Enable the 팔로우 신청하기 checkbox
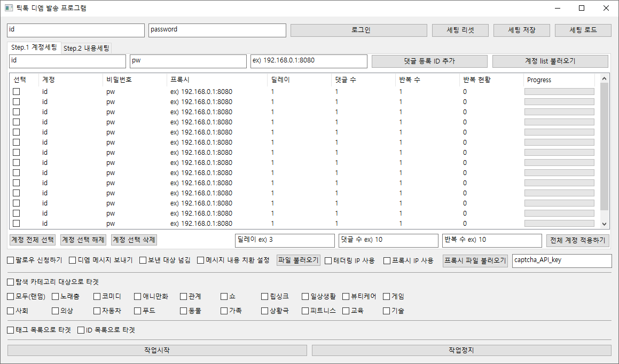Screen dimensions: 619x364 [x=11, y=260]
